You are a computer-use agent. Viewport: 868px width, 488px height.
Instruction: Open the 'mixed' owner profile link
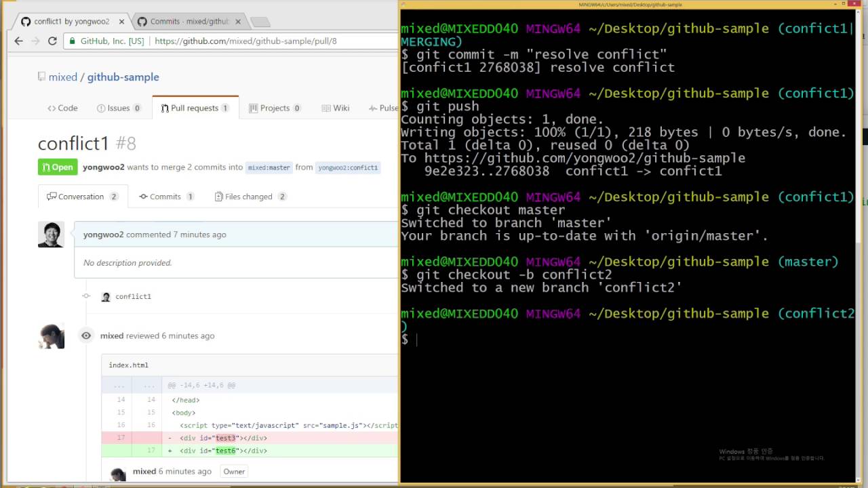tap(63, 77)
